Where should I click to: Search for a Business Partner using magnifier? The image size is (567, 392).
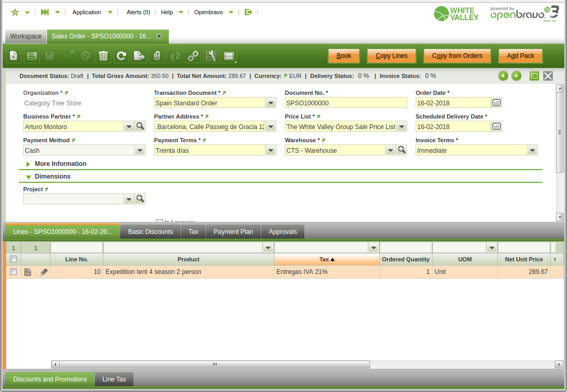click(140, 126)
